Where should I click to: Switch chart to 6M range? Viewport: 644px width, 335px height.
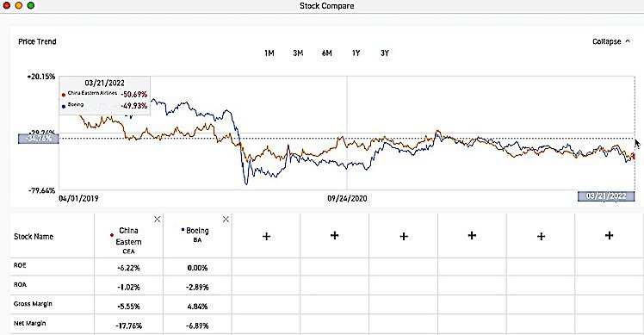[327, 53]
